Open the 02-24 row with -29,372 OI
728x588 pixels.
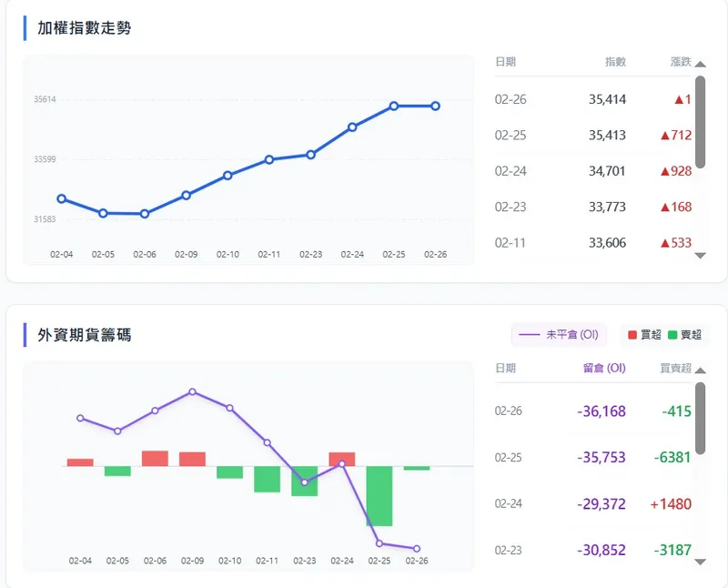point(593,503)
